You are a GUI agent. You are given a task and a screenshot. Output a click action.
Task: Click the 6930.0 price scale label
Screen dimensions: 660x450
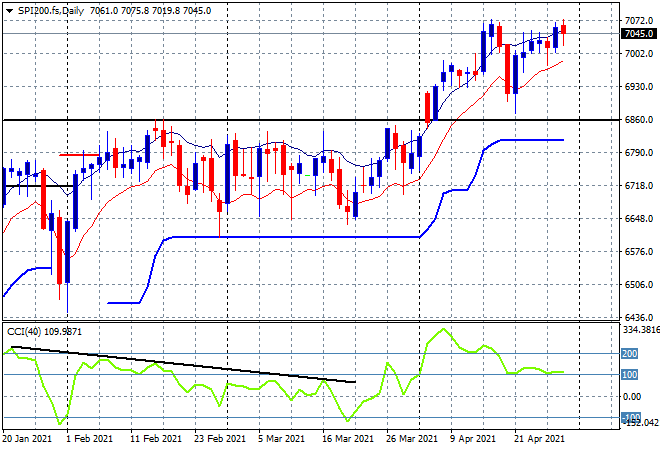click(639, 86)
